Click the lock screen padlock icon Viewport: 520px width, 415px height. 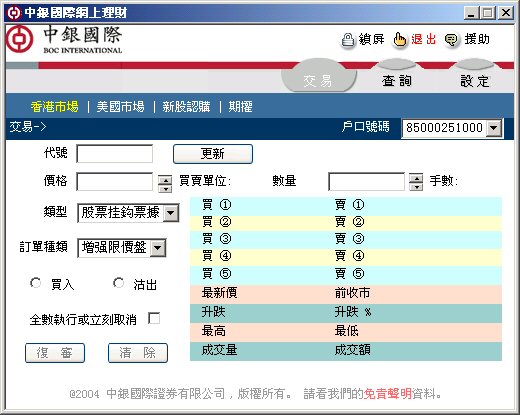click(348, 40)
